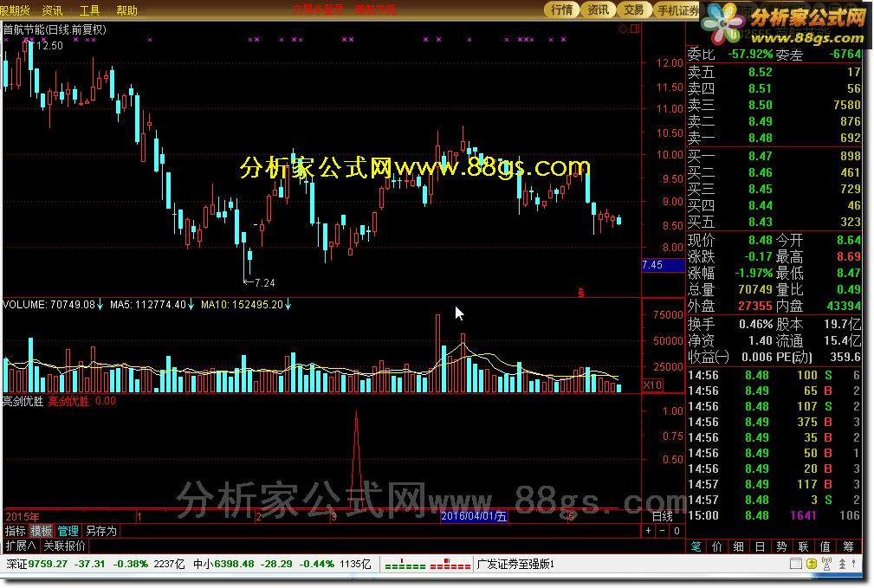Zoom in chart with plus button
Screen dimensions: 874x588
[648, 531]
